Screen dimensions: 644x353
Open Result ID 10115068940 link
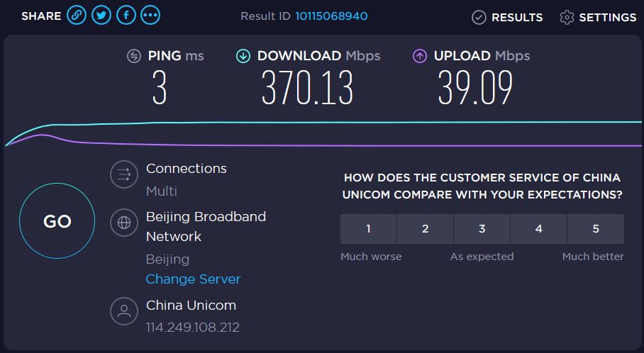pyautogui.click(x=331, y=16)
